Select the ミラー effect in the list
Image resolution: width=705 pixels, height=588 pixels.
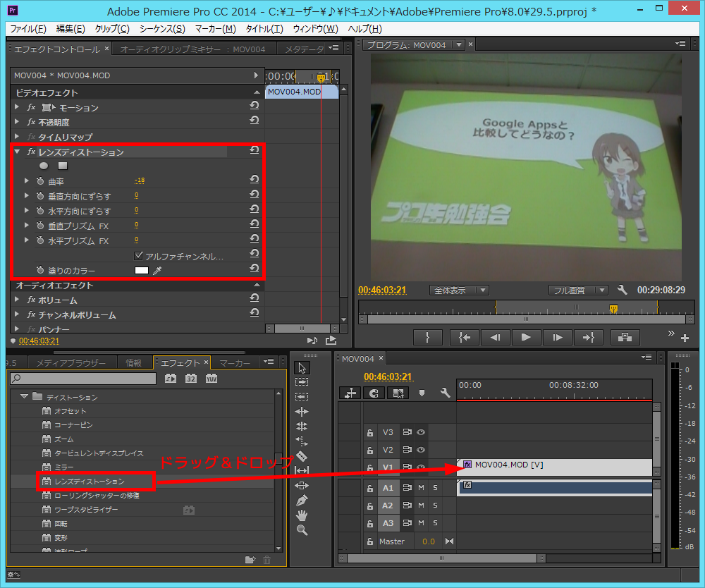64,467
